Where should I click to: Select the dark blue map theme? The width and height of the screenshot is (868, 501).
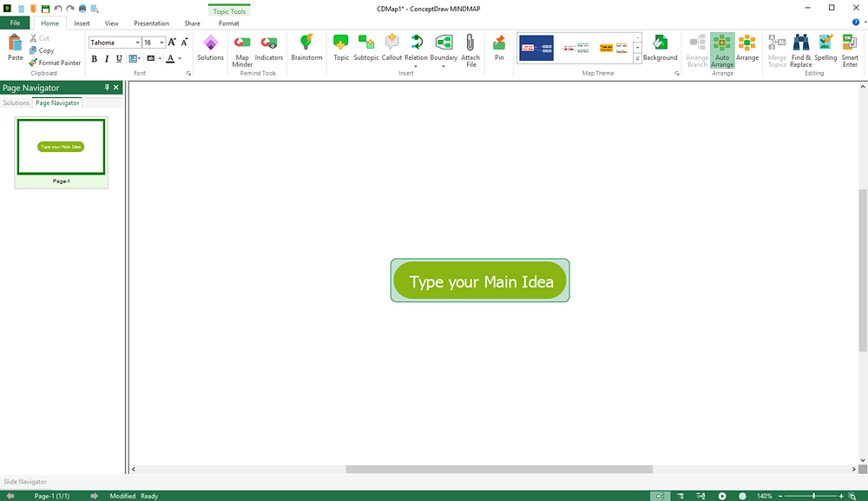[536, 48]
